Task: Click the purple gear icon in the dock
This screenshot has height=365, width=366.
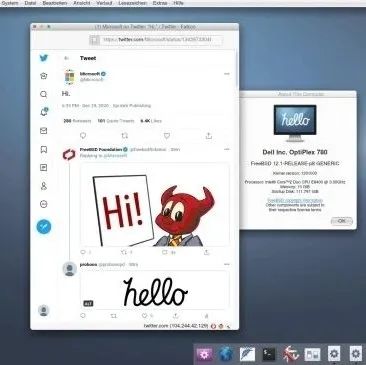Action: click(204, 354)
